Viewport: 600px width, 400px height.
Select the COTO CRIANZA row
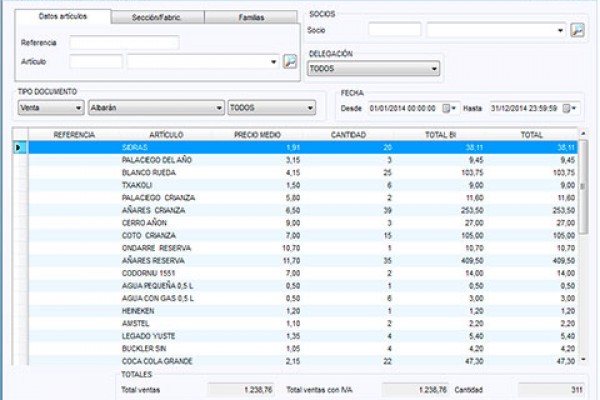pos(303,235)
